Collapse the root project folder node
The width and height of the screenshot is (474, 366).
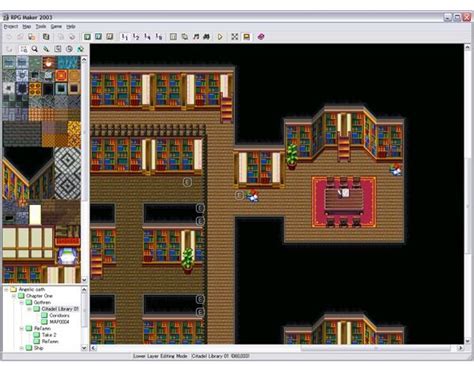[x=6, y=289]
